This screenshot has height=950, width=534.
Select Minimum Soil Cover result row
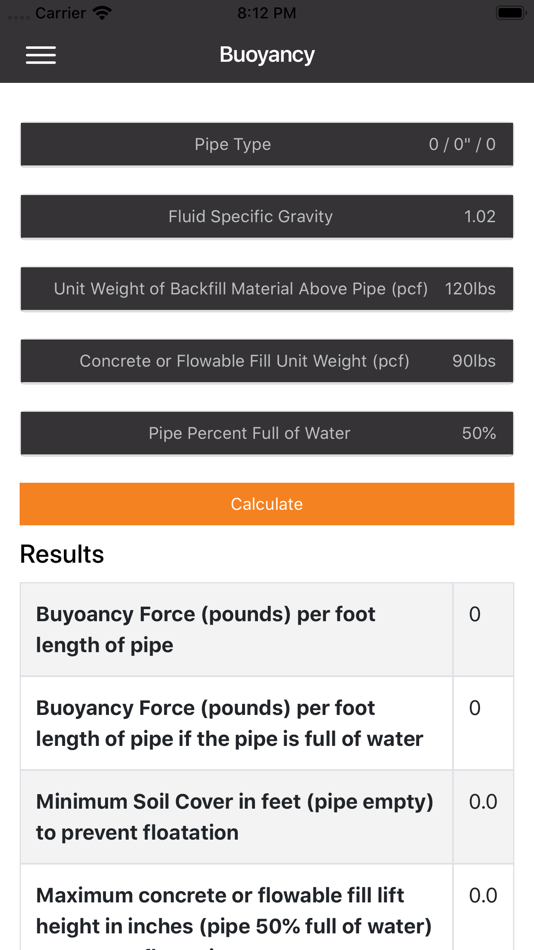click(267, 817)
